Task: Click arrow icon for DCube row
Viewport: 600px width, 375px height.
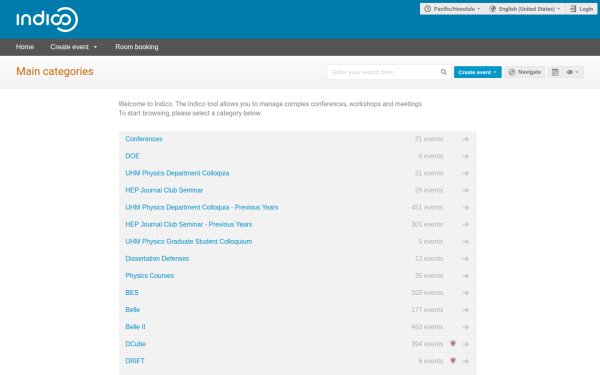Action: click(466, 344)
